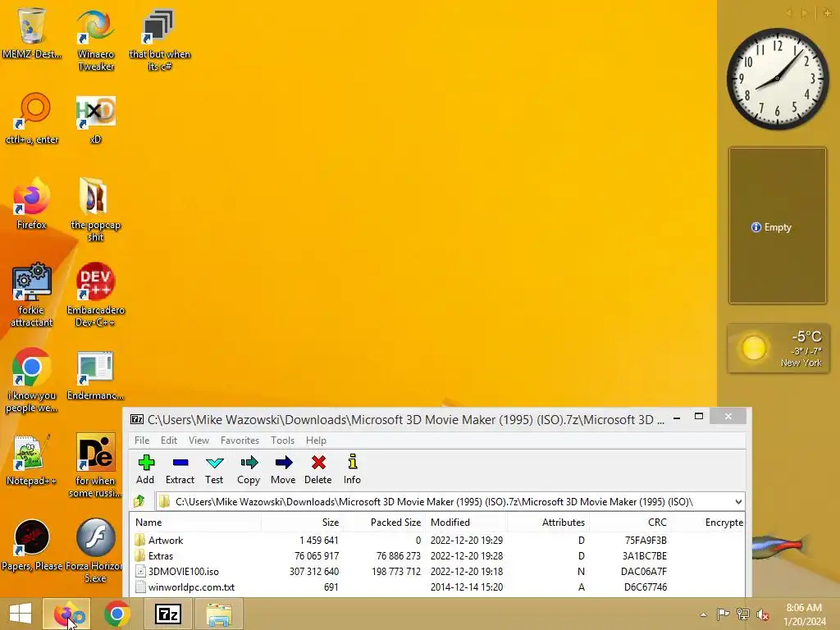Open the Info toolbar icon

click(352, 469)
